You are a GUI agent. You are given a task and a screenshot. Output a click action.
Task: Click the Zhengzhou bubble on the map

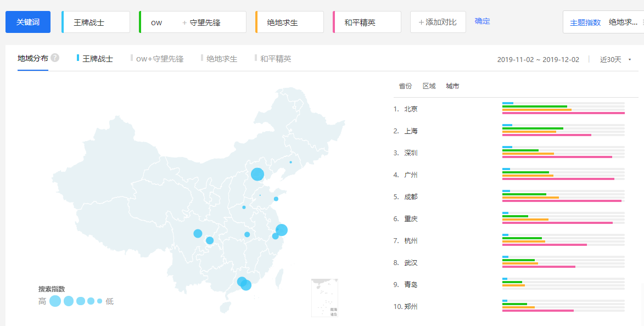coord(244,207)
